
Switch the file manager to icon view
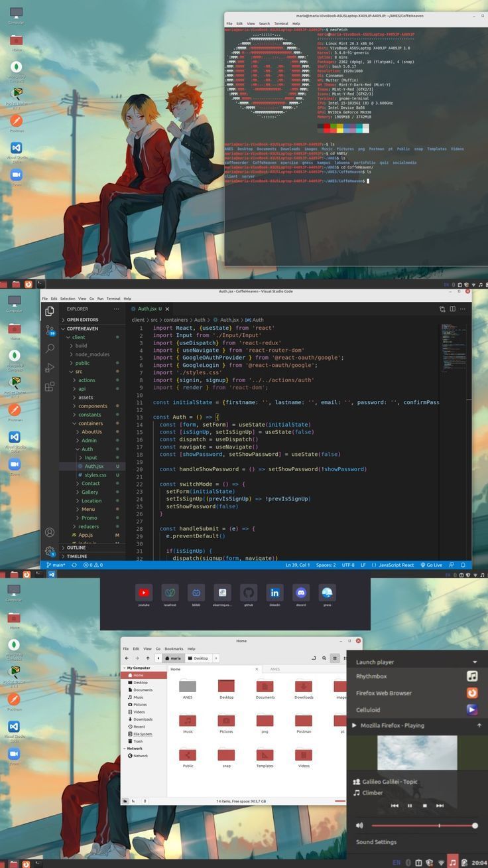[x=335, y=658]
